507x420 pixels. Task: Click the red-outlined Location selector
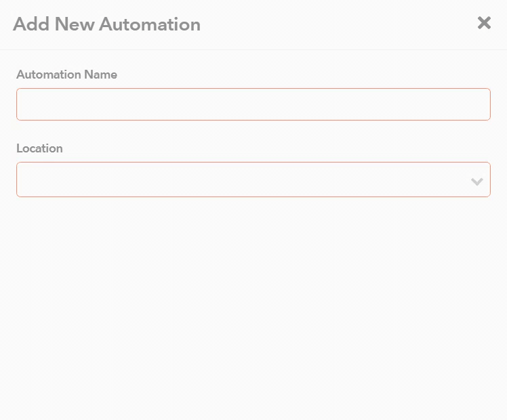pyautogui.click(x=253, y=180)
